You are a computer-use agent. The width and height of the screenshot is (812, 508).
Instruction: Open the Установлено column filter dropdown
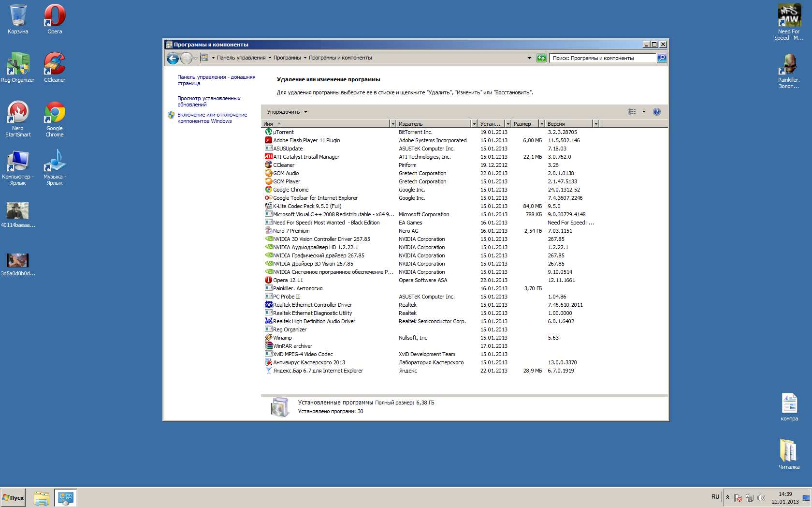[508, 124]
